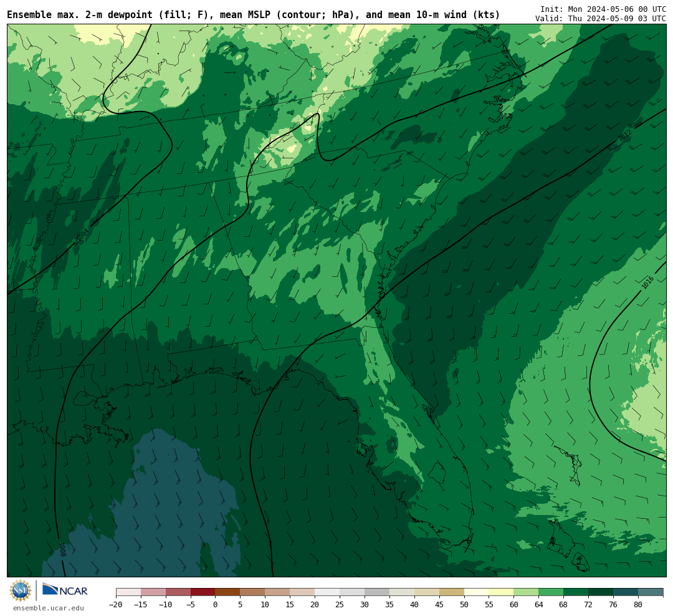Image resolution: width=673 pixels, height=616 pixels.
Task: Click the colorbar tick label '-10'
Action: click(x=166, y=604)
